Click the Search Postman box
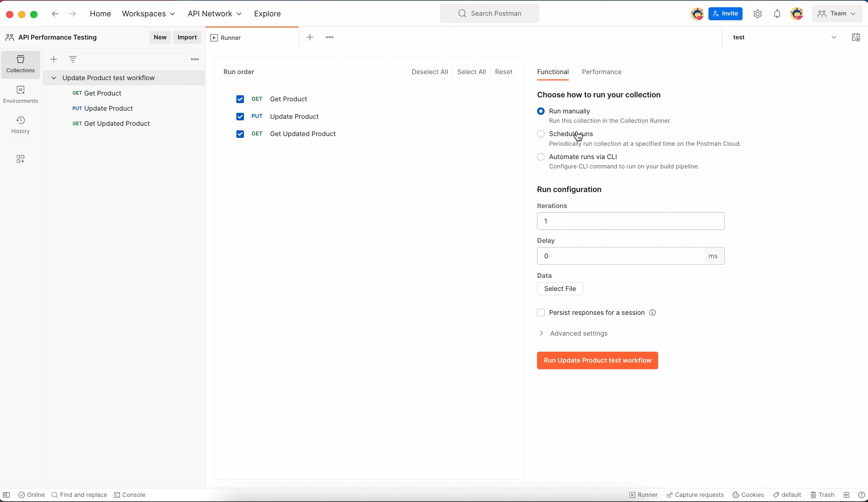 tap(489, 14)
